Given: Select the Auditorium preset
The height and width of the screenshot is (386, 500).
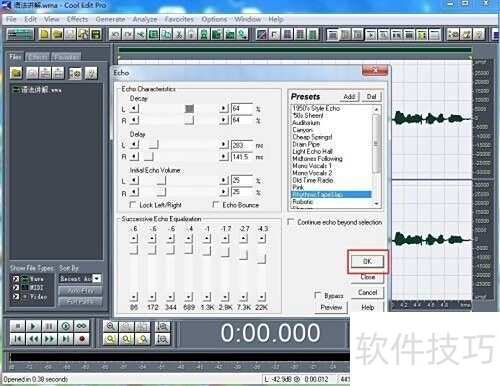Looking at the screenshot, I should pos(306,123).
